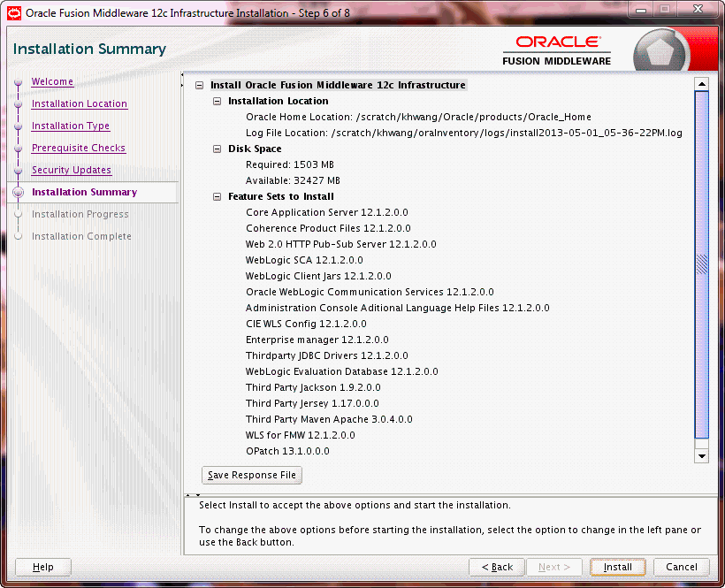Open the Installation Location step link
Screen dimensions: 725x588
pos(79,103)
